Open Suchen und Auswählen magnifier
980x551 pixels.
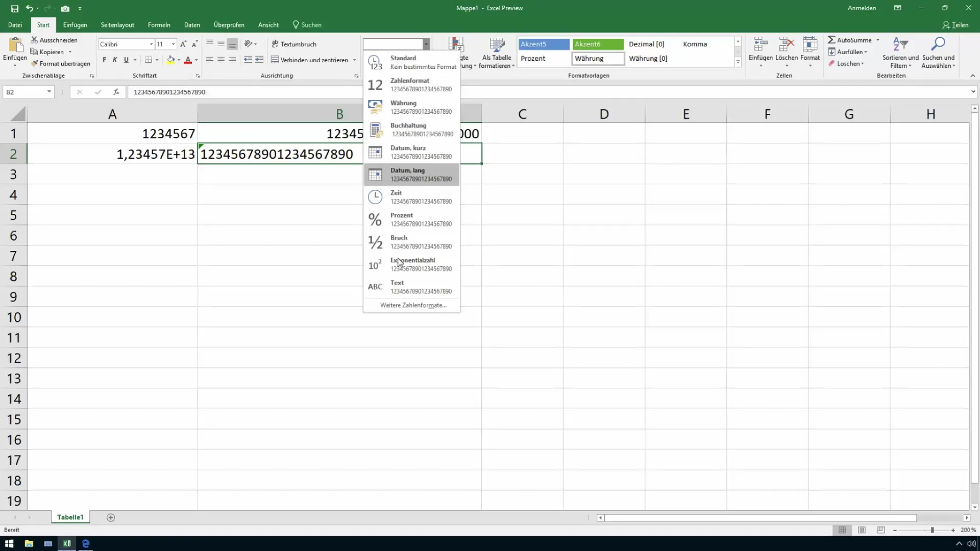pyautogui.click(x=938, y=53)
